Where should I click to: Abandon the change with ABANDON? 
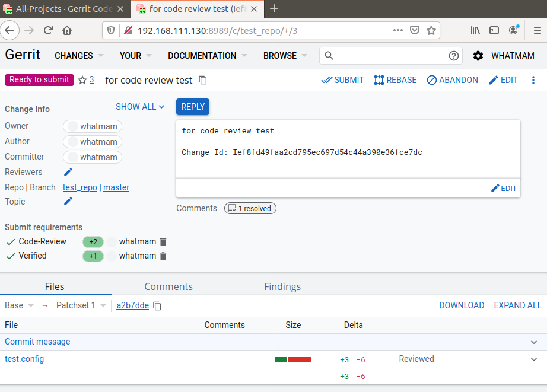[x=453, y=80]
